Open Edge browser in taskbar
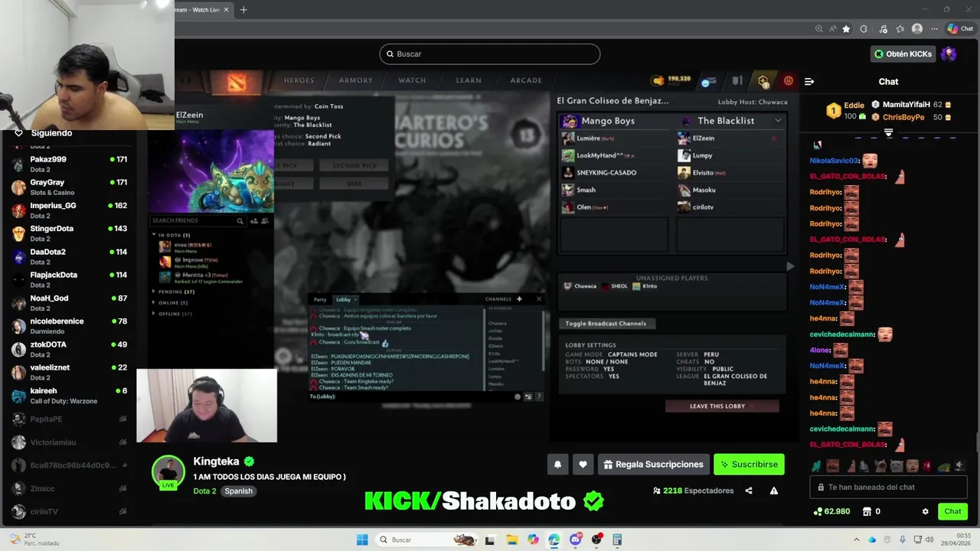 554,540
